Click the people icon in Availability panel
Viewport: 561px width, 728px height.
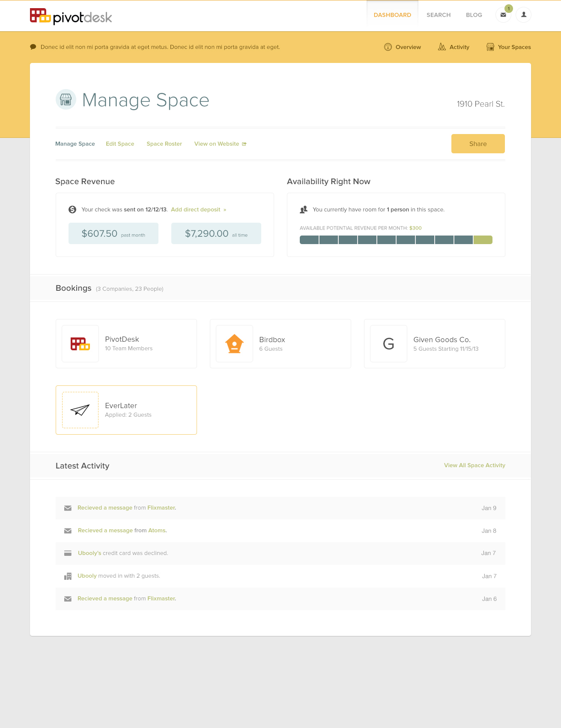click(x=304, y=209)
